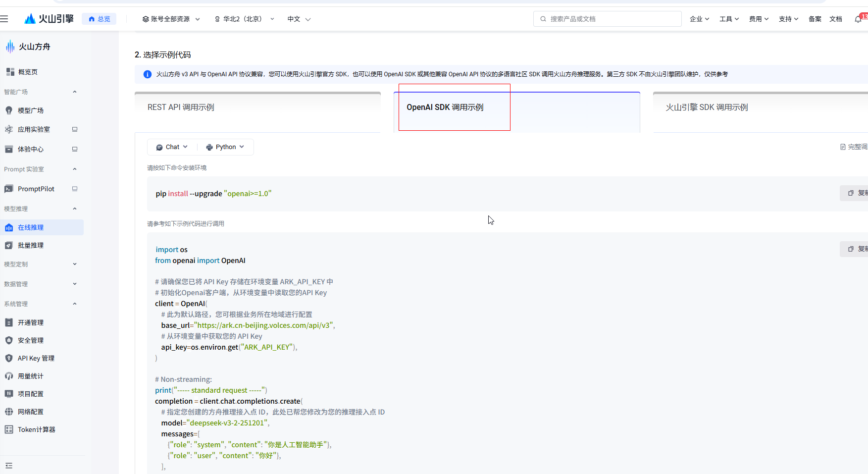Click the 应用实验室 atom icon
Screen dimensions: 868x474
pyautogui.click(x=9, y=129)
